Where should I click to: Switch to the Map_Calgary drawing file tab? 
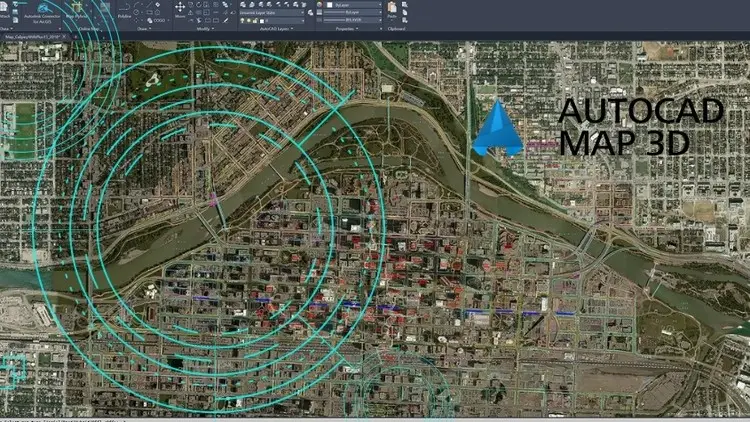[32, 36]
